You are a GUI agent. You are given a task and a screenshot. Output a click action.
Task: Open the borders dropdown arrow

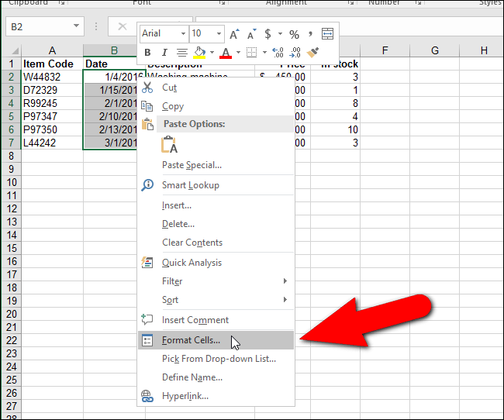[x=264, y=52]
